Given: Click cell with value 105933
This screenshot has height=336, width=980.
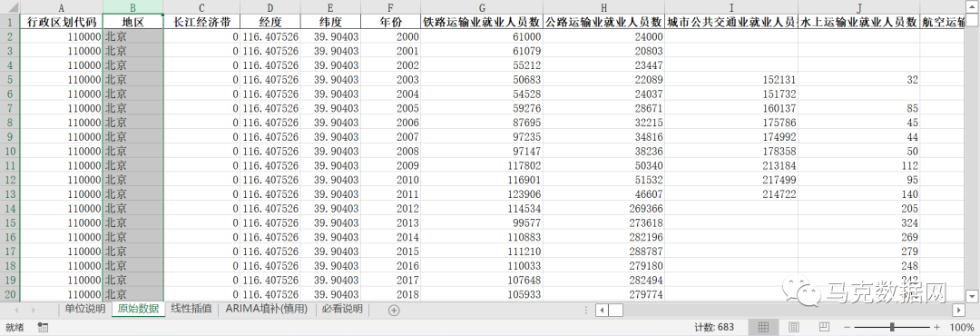Looking at the screenshot, I should [482, 294].
